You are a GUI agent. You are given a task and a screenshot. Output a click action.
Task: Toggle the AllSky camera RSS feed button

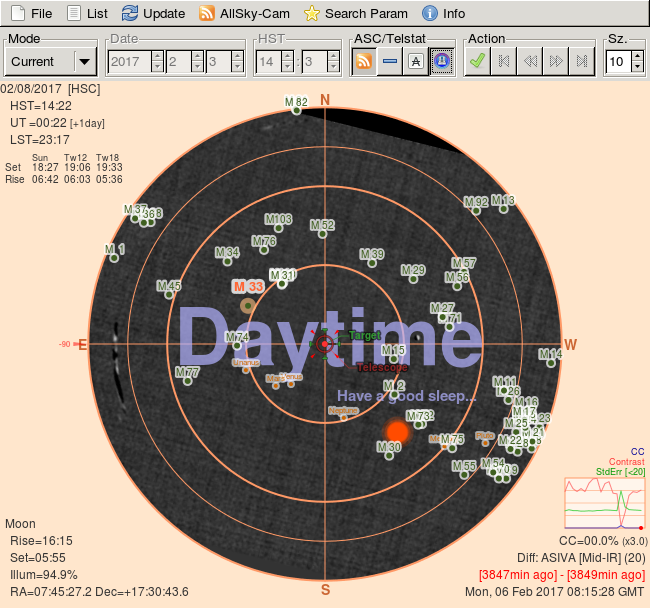tap(364, 61)
